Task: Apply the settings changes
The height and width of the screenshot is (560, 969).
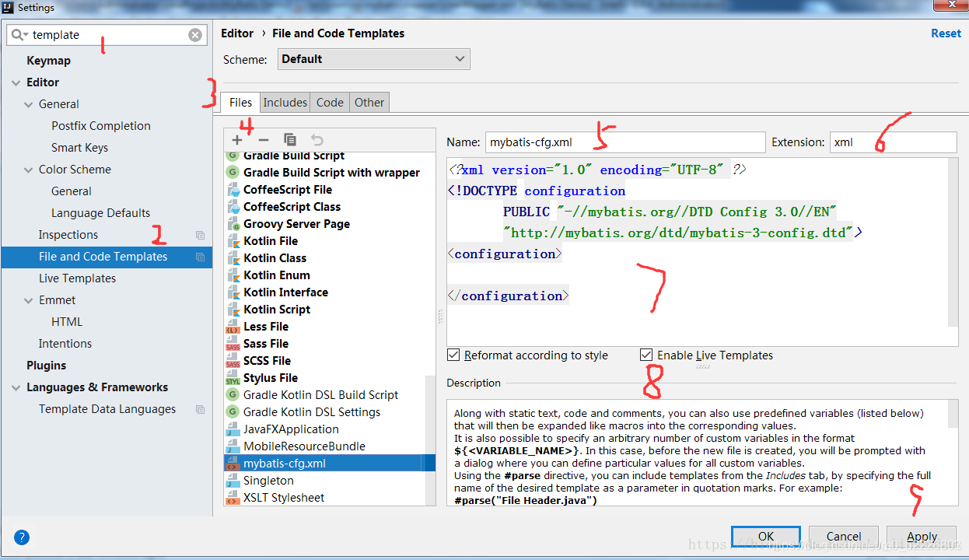Action: pos(922,536)
